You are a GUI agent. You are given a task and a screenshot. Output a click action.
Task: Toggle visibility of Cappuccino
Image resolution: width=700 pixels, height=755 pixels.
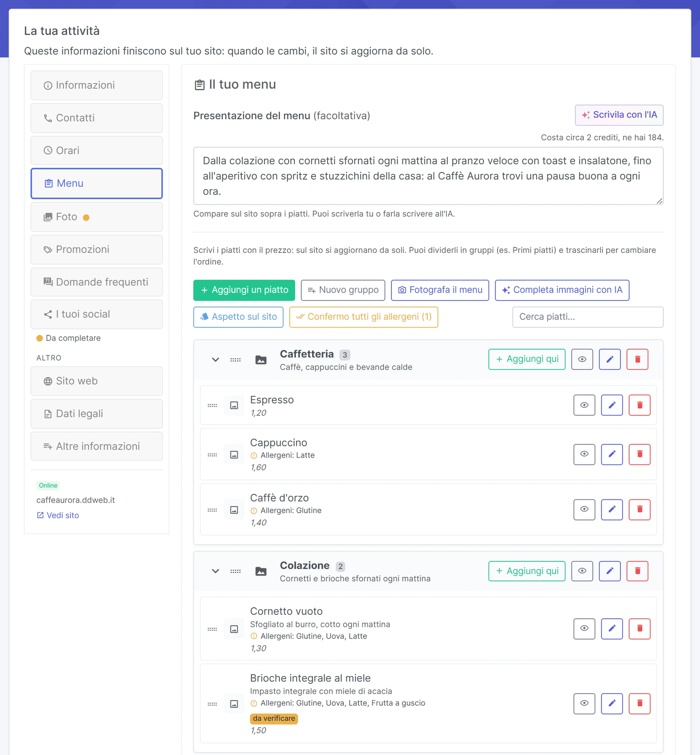584,454
